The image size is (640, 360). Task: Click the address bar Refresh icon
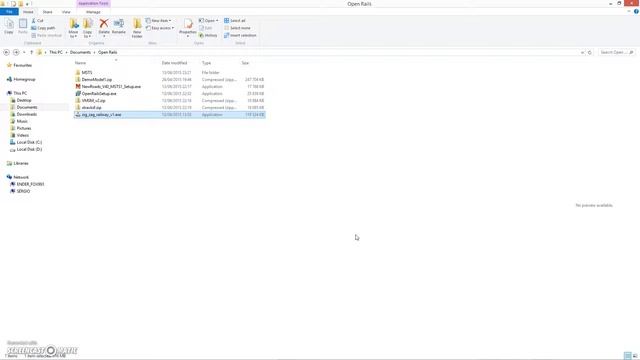(589, 52)
